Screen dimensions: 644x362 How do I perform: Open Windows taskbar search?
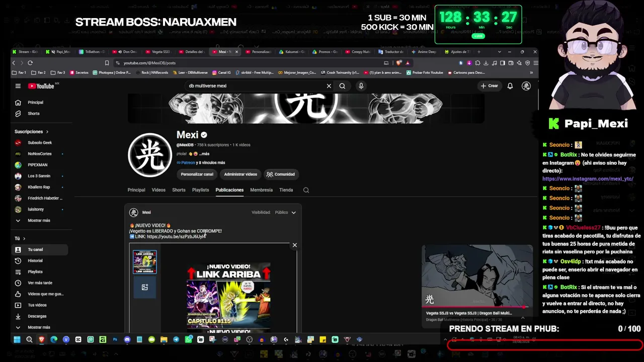pyautogui.click(x=29, y=340)
